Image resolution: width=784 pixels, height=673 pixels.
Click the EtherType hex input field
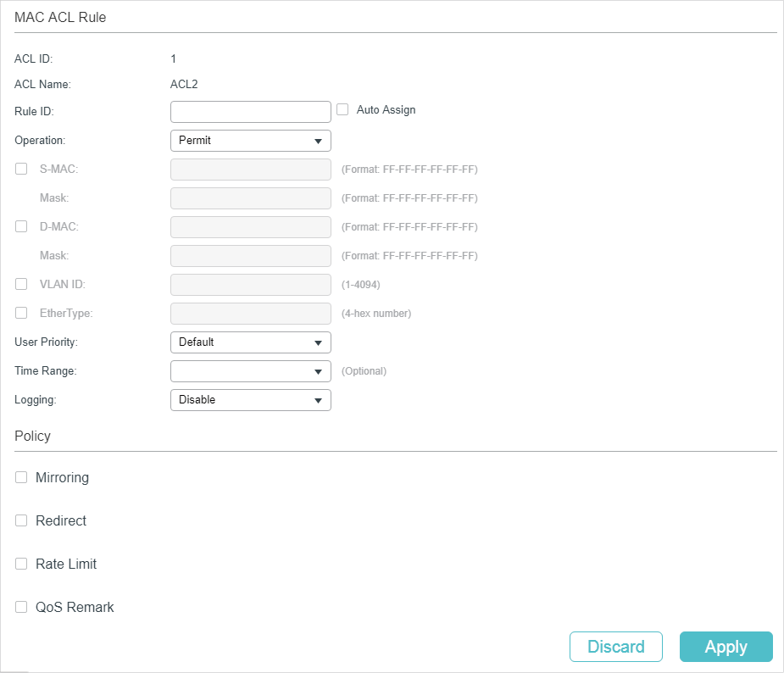pyautogui.click(x=250, y=314)
